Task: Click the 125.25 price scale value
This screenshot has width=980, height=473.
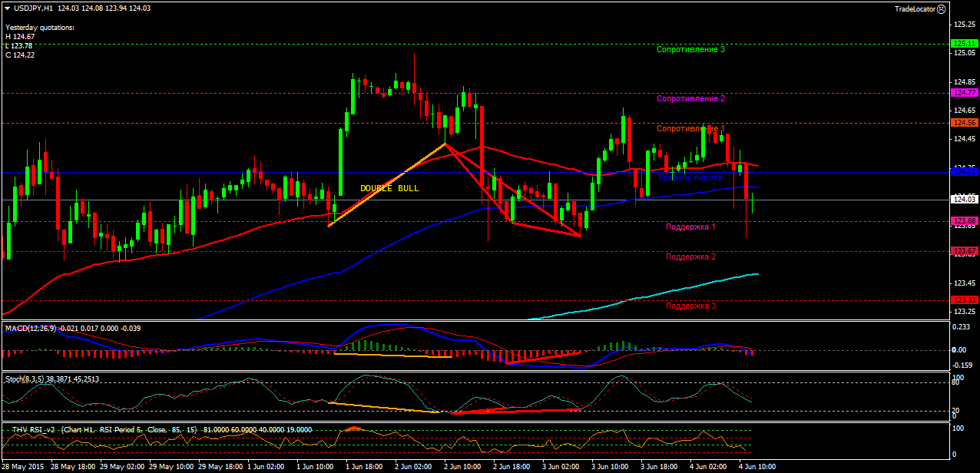Action: [965, 24]
